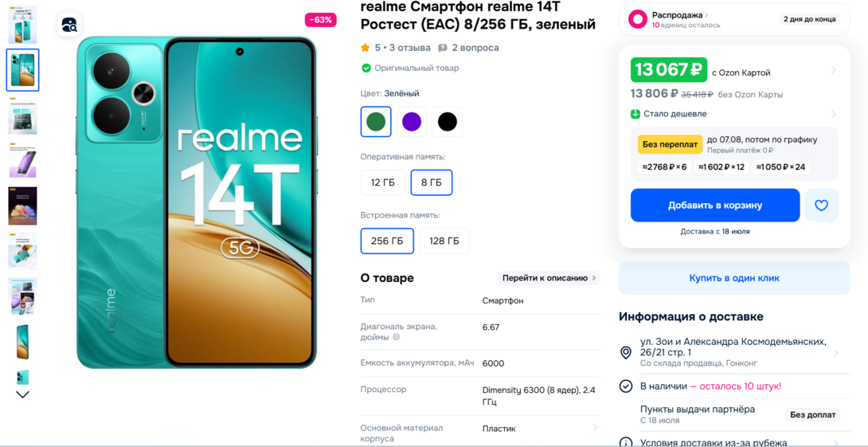Open the first product thumbnail in the gallery
Screen dimensions: 868x447
(23, 25)
